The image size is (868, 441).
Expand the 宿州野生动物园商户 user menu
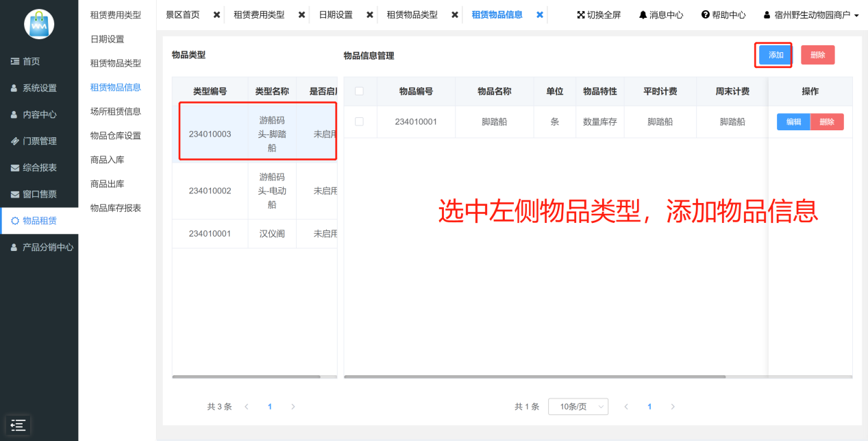(811, 15)
